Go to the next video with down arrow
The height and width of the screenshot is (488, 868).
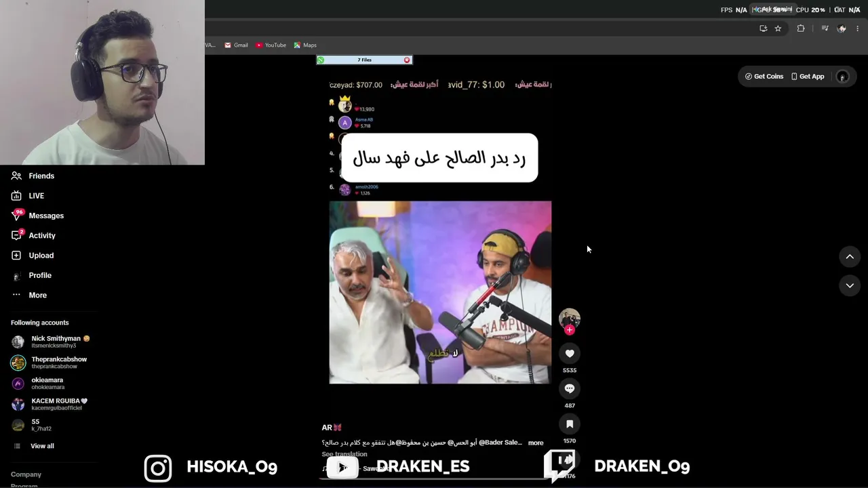pyautogui.click(x=850, y=286)
